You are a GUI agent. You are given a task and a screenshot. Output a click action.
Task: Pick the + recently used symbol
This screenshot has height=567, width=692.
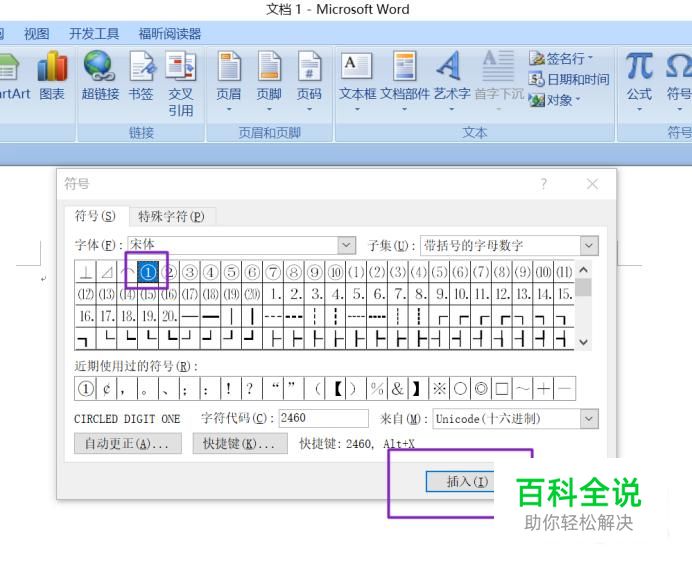pyautogui.click(x=544, y=389)
